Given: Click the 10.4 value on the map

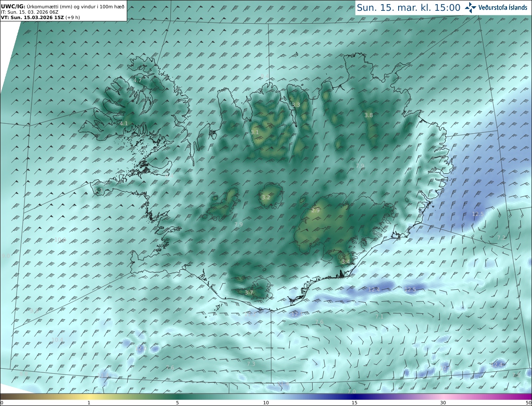Looking at the screenshot, I should (57, 340).
